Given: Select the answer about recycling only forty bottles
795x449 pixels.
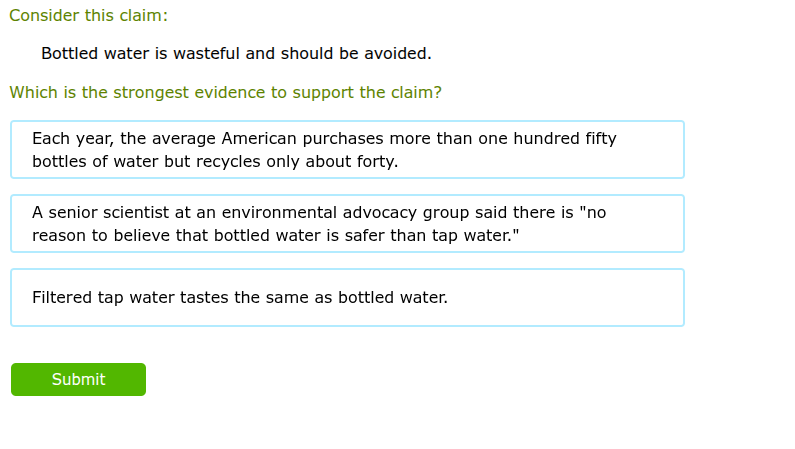Looking at the screenshot, I should pos(347,150).
